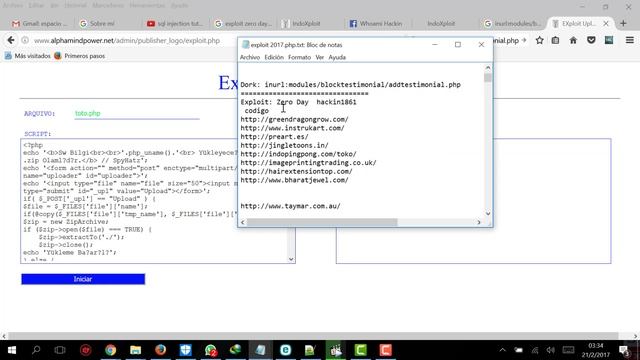Viewport: 640px width, 360px height.
Task: Open the notification center tray icon
Action: 624,350
